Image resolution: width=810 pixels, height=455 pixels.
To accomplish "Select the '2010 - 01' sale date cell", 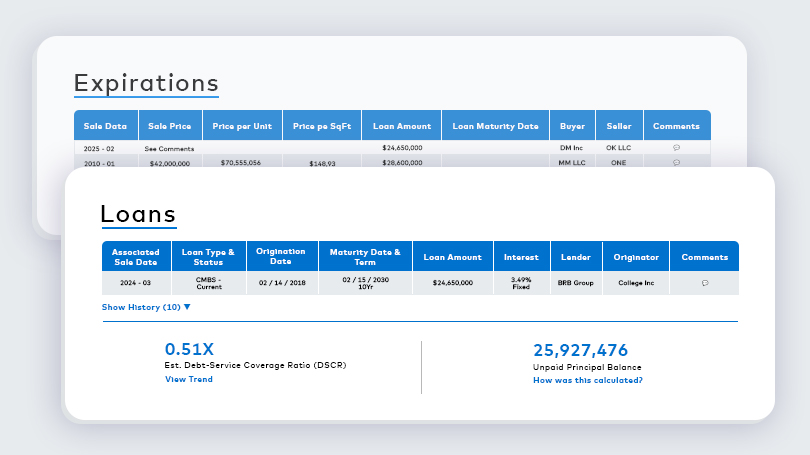I will pos(106,162).
